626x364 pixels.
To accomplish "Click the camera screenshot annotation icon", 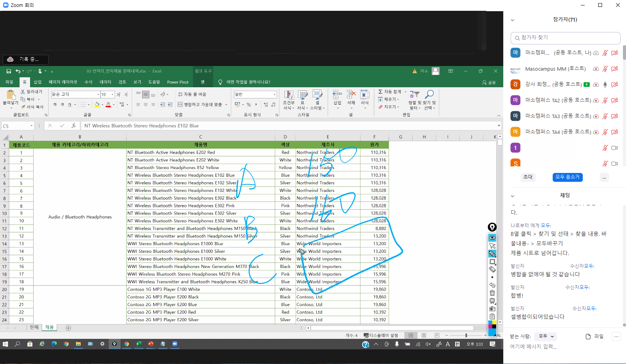I will point(492,309).
